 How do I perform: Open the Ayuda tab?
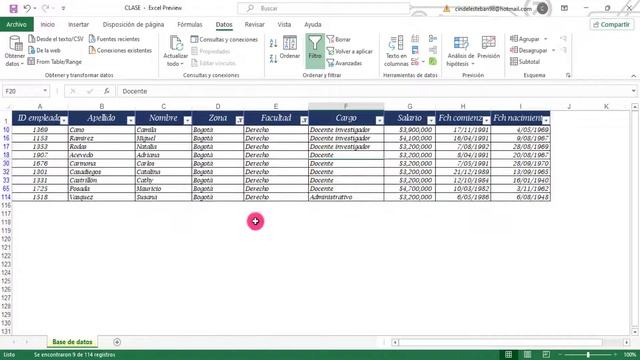pos(313,24)
